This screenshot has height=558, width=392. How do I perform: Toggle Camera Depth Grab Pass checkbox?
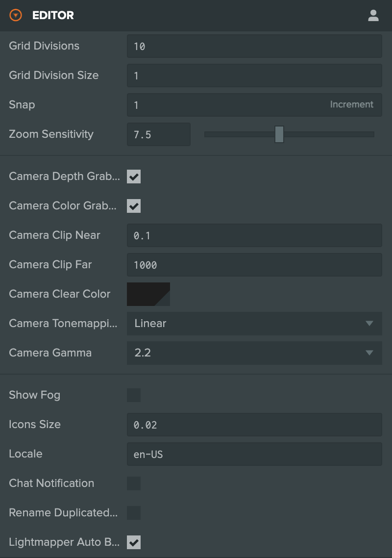click(134, 177)
